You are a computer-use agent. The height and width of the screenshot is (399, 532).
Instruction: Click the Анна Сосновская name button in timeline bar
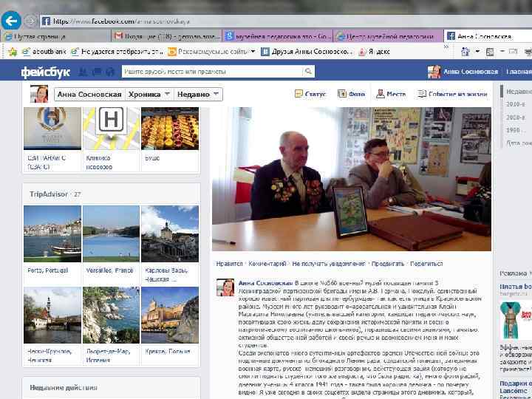(x=89, y=95)
